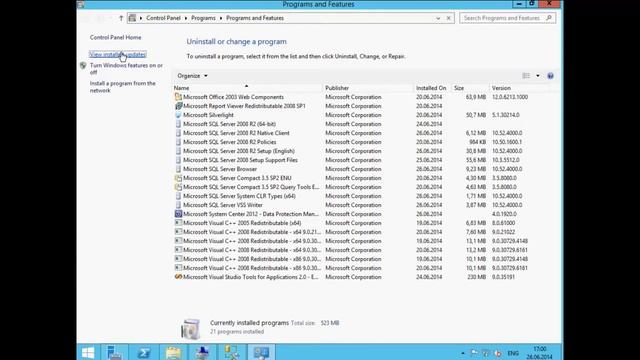Viewport: 640px width, 360px height.
Task: Click the 230 MB size cell
Action: click(x=477, y=277)
